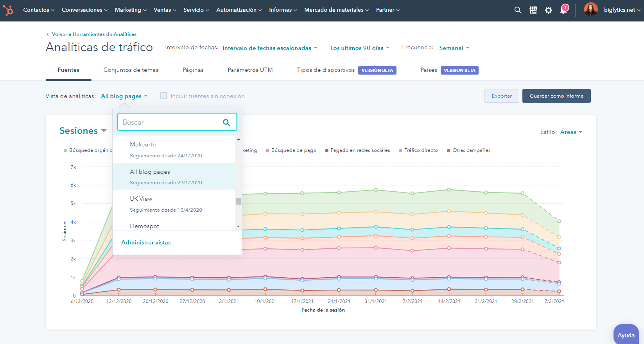
Task: Toggle Pagado en redes sociales legend item
Action: point(357,150)
